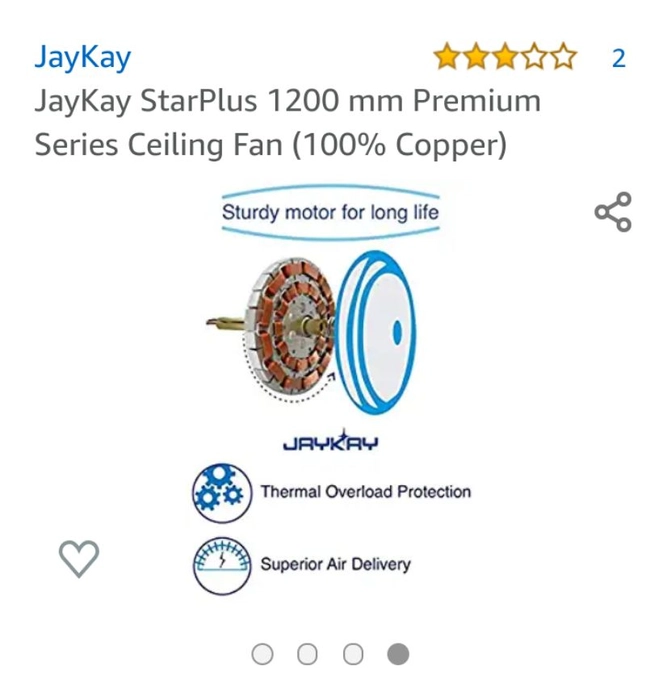
Task: Click the 'Sturdy motor for long life' banner
Action: tap(330, 212)
